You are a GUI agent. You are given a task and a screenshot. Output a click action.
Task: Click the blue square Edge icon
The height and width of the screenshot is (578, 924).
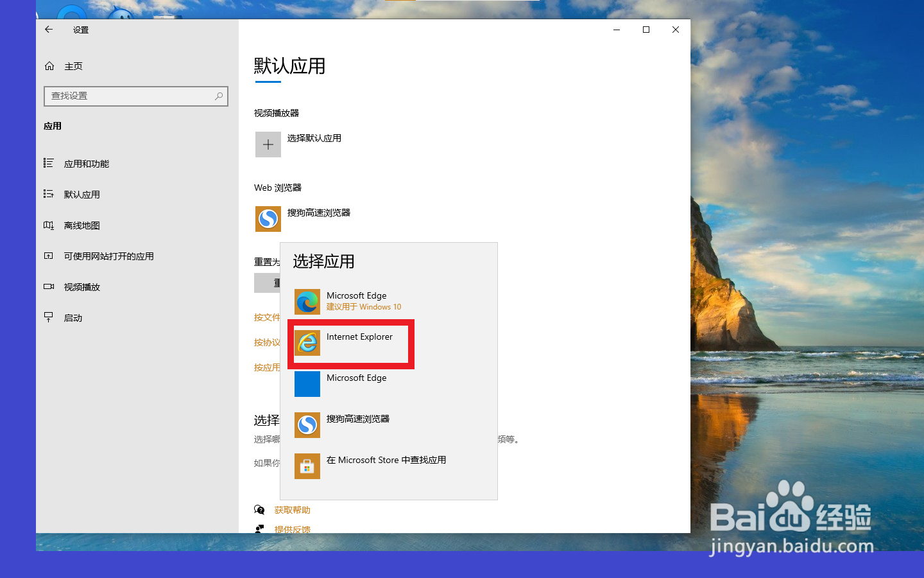point(307,384)
